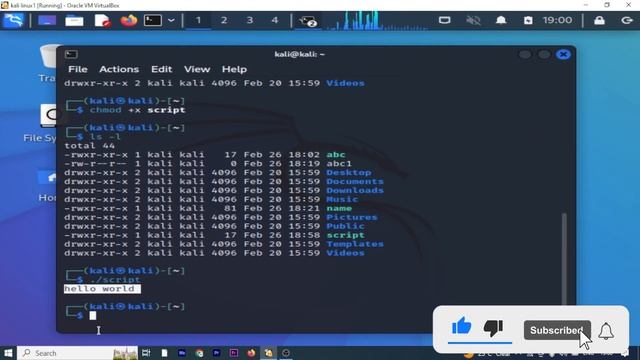Open the 19:00 clock in panel
The width and height of the screenshot is (640, 360).
tap(557, 20)
